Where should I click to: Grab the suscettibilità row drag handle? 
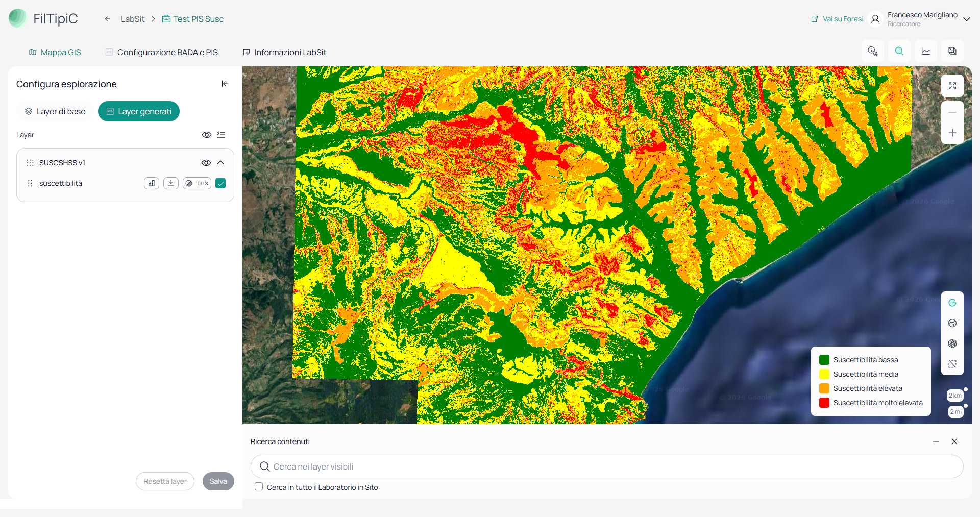coord(30,183)
